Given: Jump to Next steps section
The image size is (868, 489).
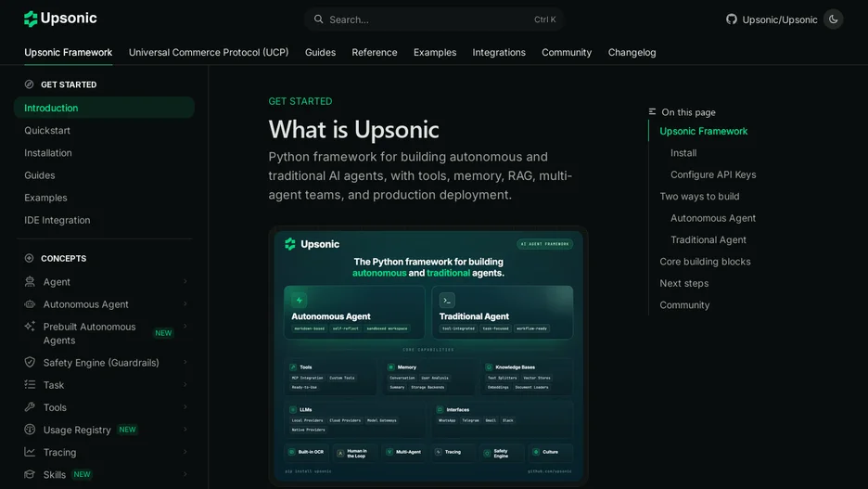Looking at the screenshot, I should point(683,283).
